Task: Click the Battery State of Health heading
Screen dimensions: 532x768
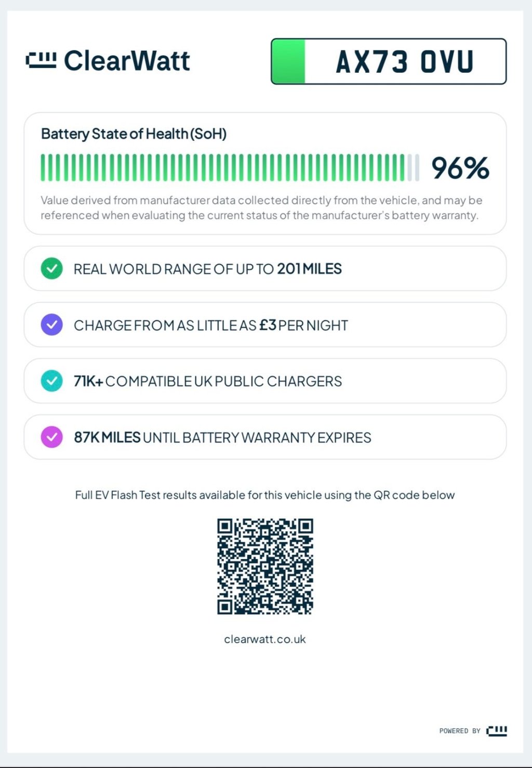Action: click(x=134, y=134)
